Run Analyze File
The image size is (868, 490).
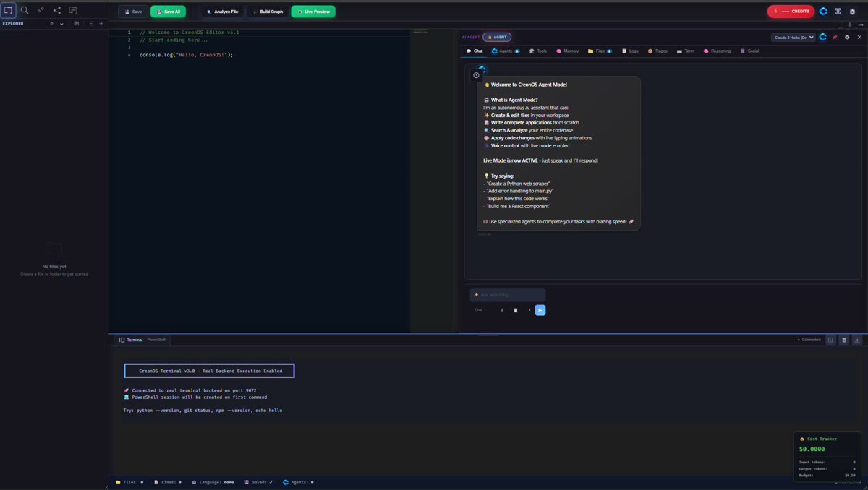coord(222,12)
